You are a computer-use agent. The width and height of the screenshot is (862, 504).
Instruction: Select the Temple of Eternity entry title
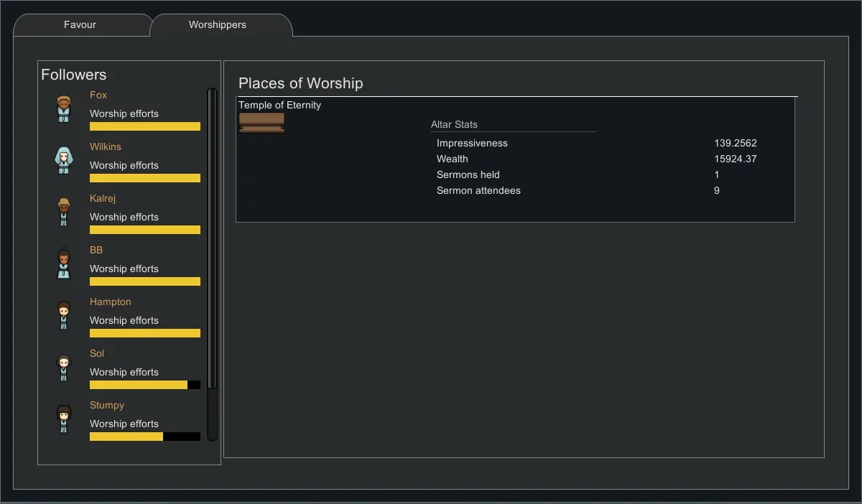click(279, 105)
